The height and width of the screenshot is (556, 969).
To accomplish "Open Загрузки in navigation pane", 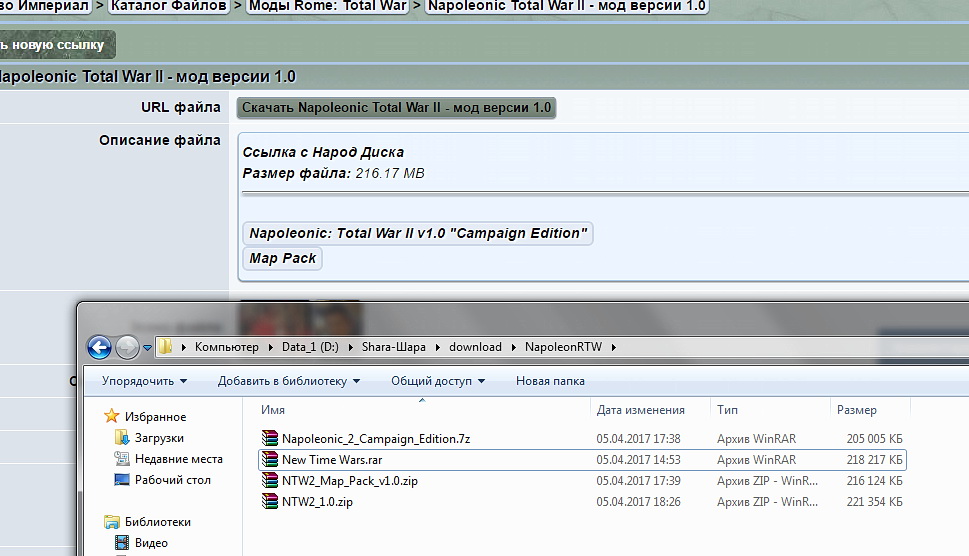I will [x=159, y=438].
